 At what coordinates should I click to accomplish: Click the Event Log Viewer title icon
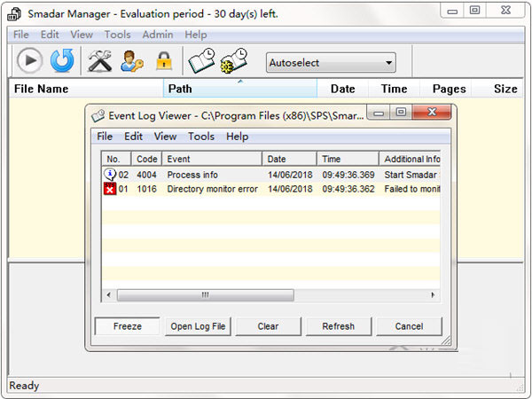coord(98,116)
